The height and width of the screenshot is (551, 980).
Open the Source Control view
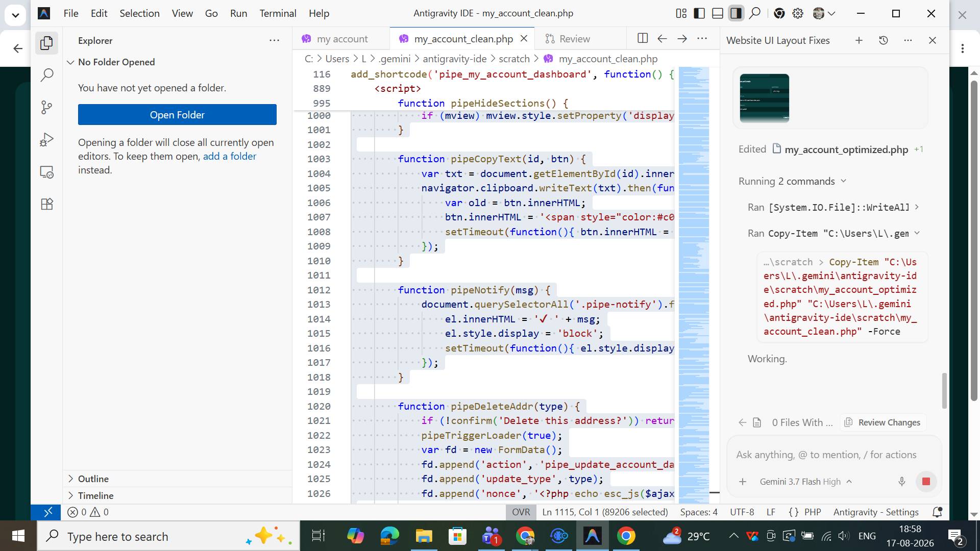point(46,107)
